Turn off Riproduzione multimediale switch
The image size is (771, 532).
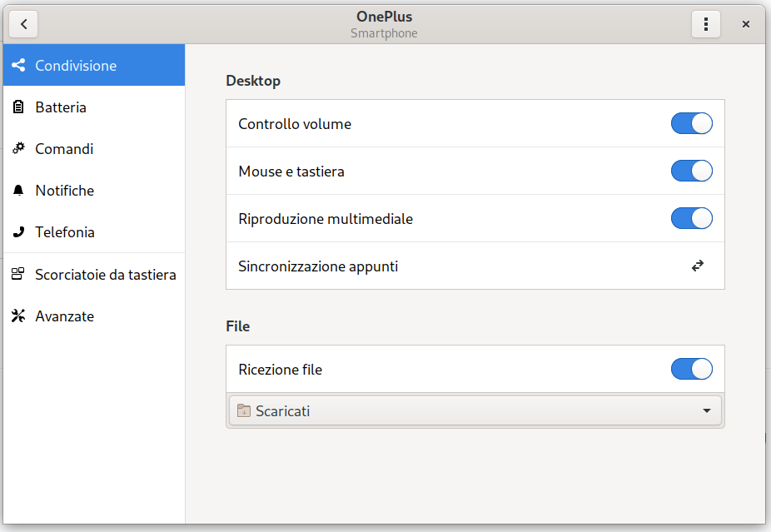[691, 218]
